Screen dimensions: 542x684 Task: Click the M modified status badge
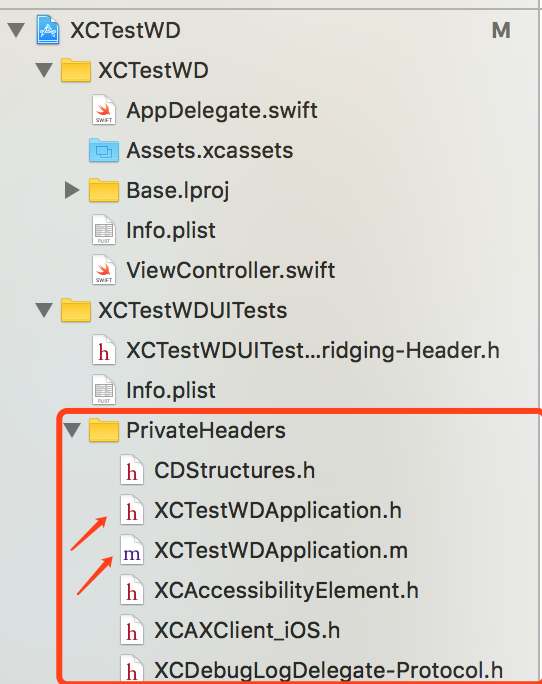point(501,31)
